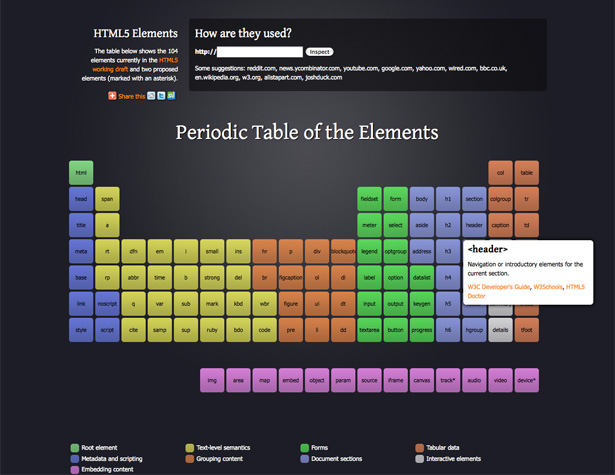The width and height of the screenshot is (615, 475).
Task: Click the green share icon after Twitter
Action: (x=171, y=96)
